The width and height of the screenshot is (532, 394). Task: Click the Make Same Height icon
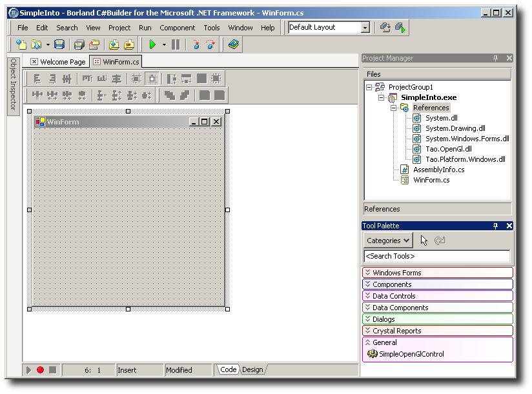187,79
